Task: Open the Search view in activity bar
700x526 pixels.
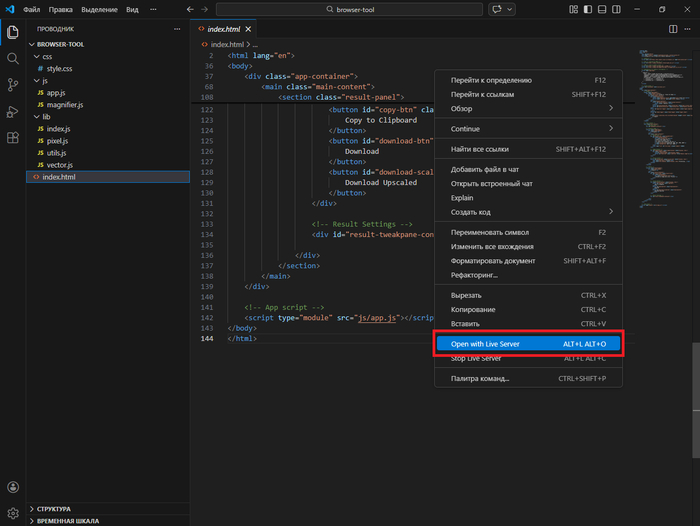Action: point(13,58)
